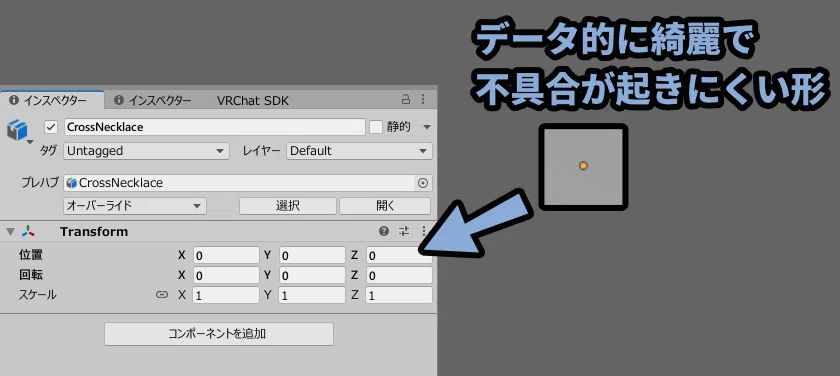Click the 選択 select prefab button

pos(288,206)
